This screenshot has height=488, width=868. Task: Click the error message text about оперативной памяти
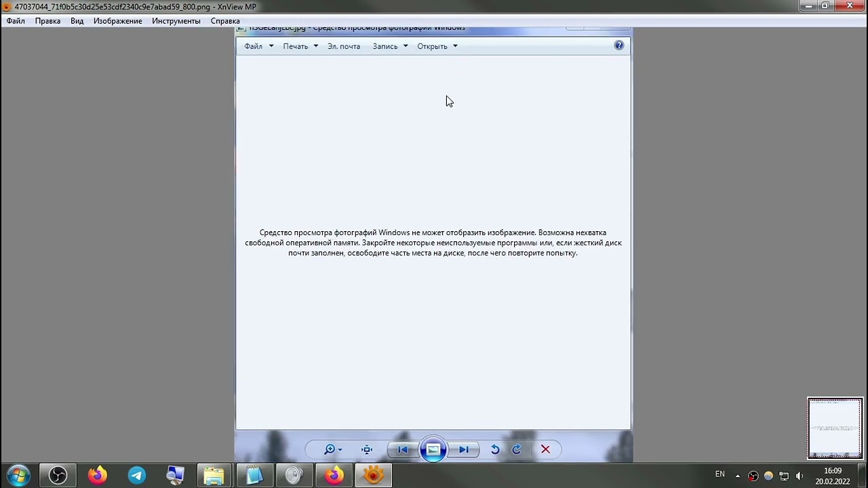coord(433,243)
